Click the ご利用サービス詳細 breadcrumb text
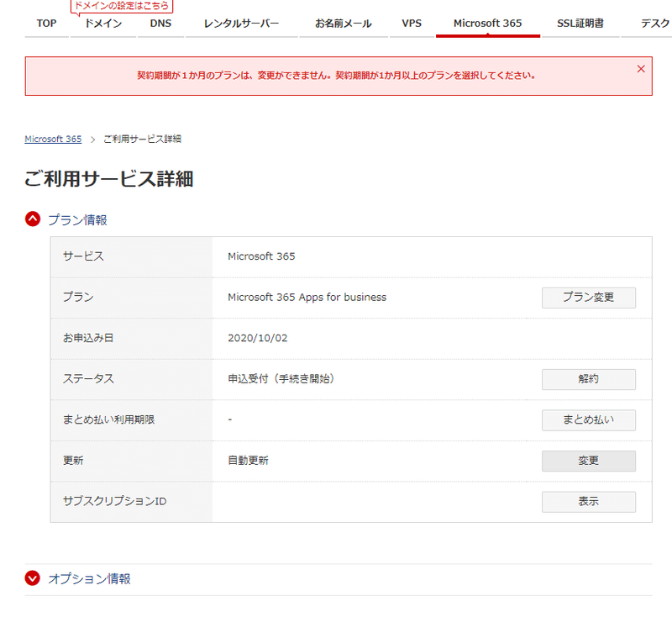672x617 pixels. click(x=142, y=139)
